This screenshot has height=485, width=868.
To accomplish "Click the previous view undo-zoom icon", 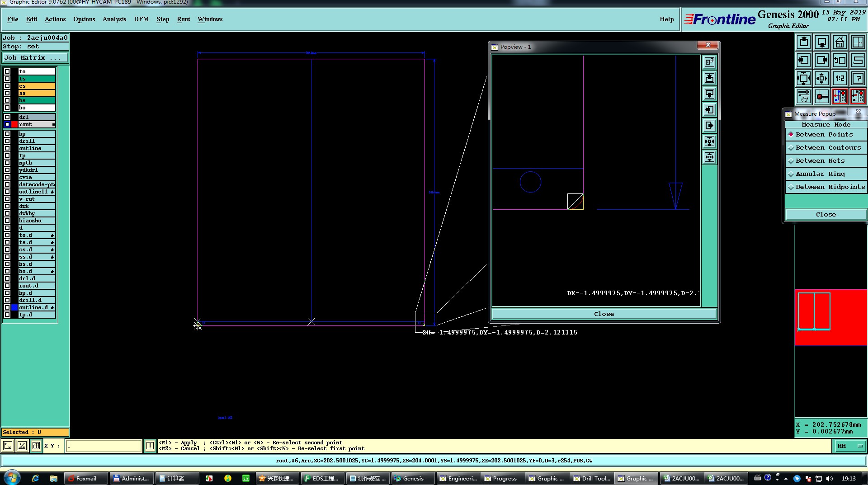I will tap(840, 60).
